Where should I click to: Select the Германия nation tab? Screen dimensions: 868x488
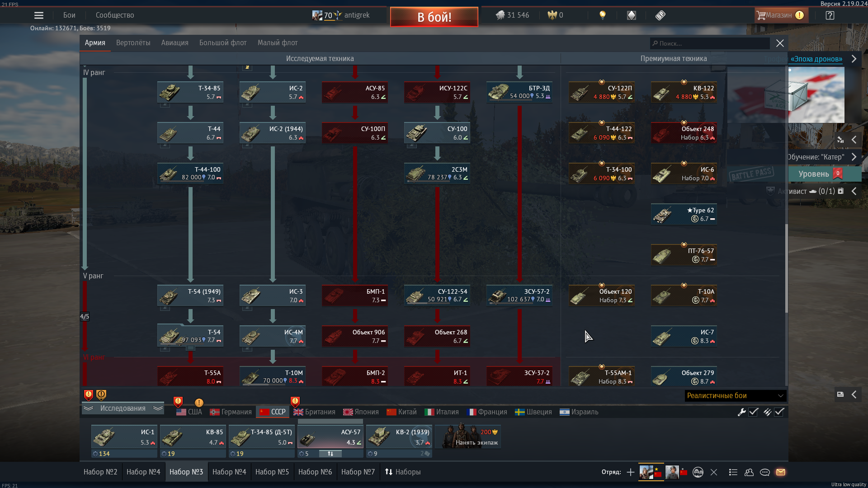coord(231,412)
